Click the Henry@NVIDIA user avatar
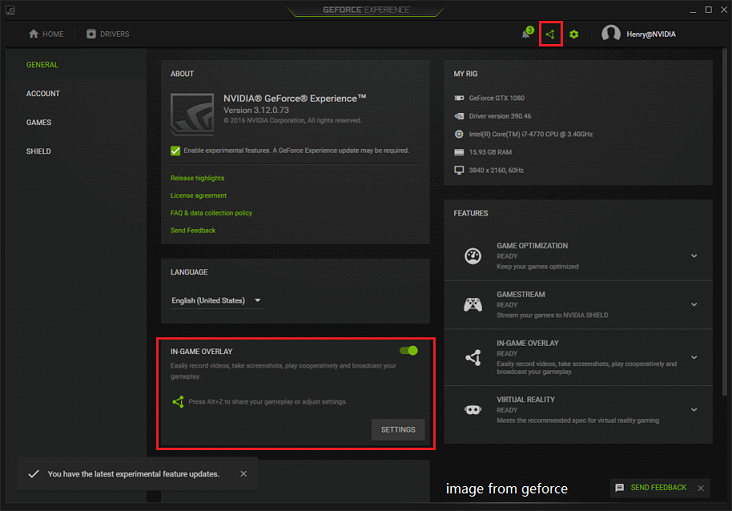Viewport: 732px width, 511px height. (611, 34)
